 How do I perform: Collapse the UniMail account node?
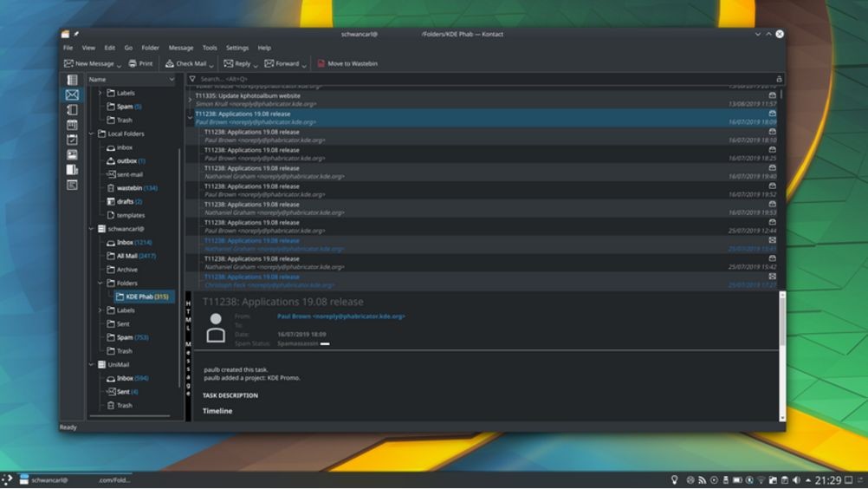(92, 364)
